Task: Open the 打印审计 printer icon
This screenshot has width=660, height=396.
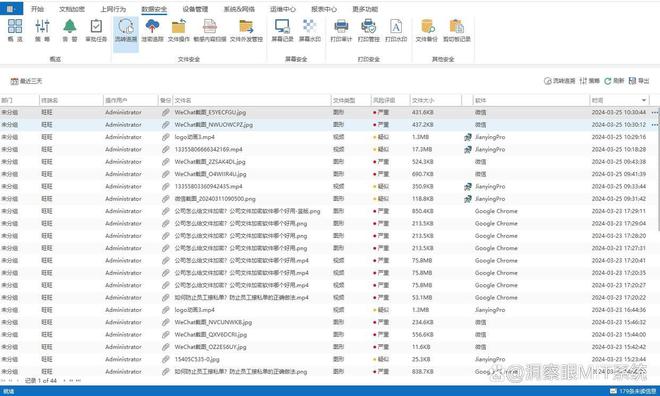Action: pyautogui.click(x=341, y=30)
